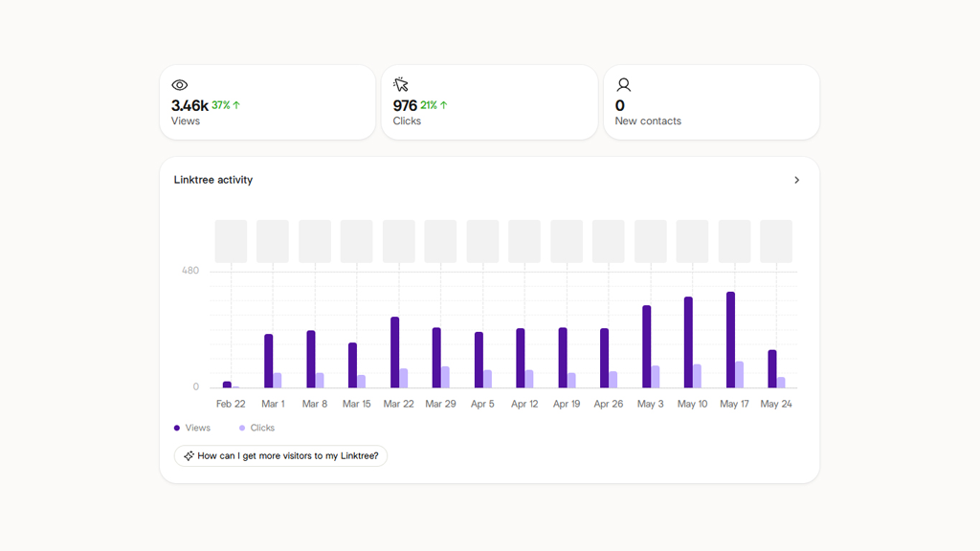Select the 3.46k Views value
Screen dimensions: 980x551
pyautogui.click(x=189, y=105)
